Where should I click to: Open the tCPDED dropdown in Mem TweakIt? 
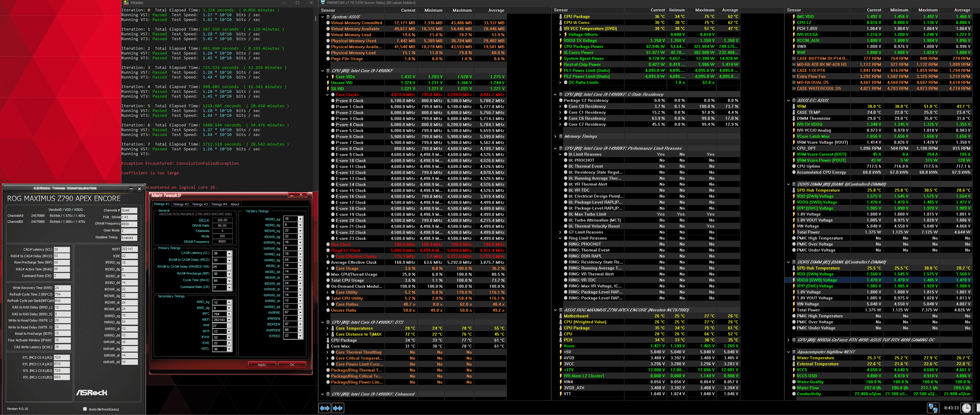coord(300,336)
